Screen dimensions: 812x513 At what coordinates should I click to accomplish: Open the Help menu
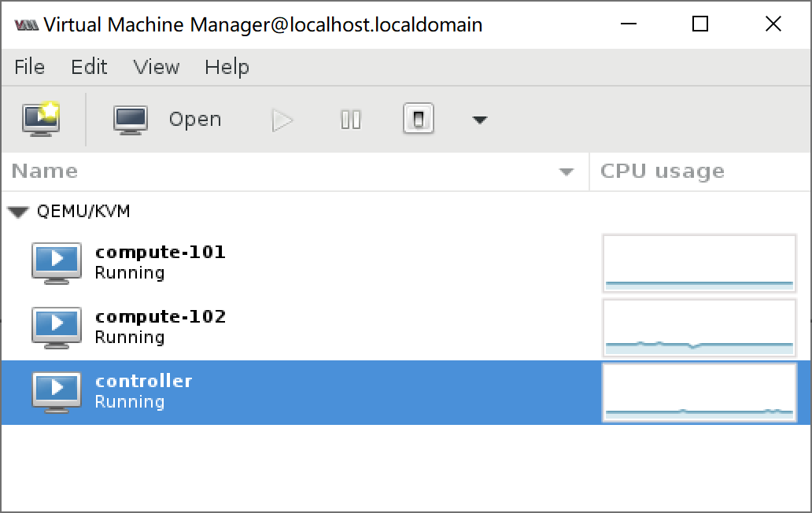click(x=227, y=68)
